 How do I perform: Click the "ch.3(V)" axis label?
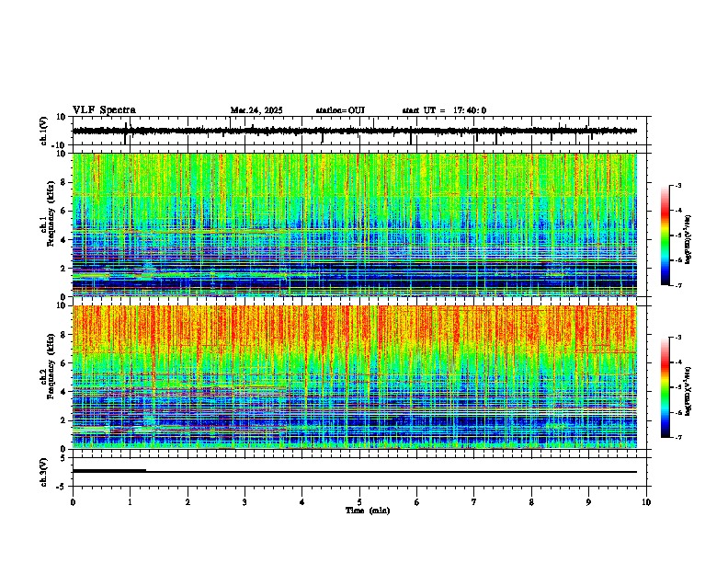pos(43,472)
